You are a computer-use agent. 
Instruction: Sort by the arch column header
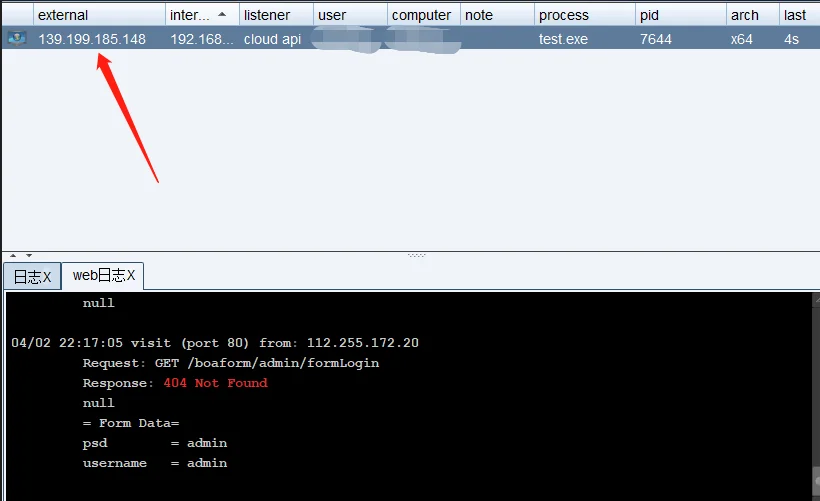(x=753, y=15)
